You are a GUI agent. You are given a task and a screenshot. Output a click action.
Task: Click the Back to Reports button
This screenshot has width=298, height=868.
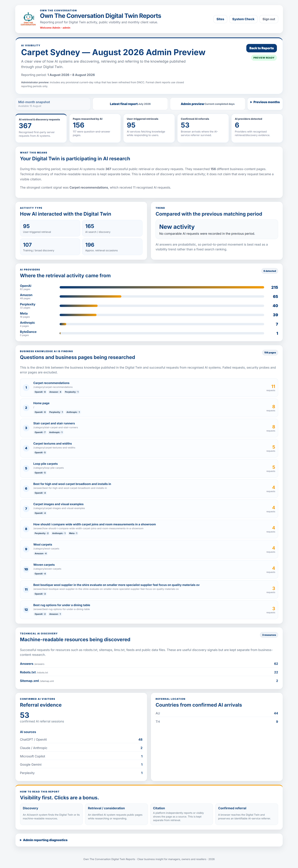tap(261, 48)
